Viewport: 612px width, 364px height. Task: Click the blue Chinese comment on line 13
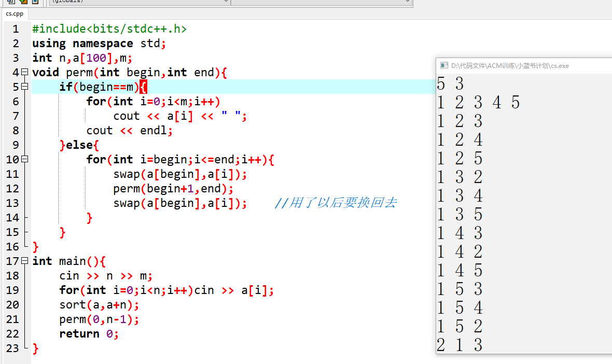tap(336, 203)
